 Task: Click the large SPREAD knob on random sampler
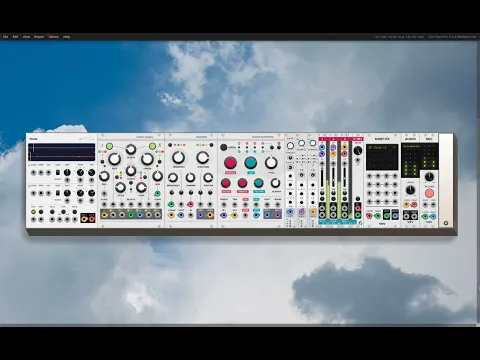[147, 159]
